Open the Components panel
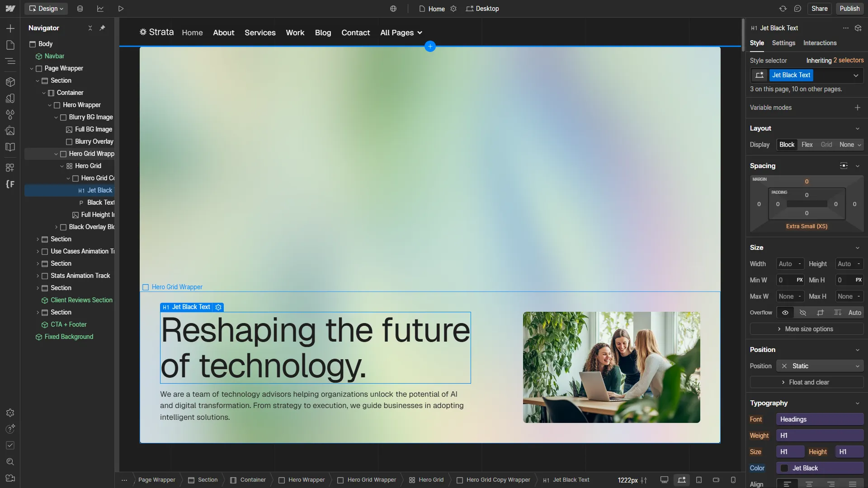The width and height of the screenshot is (868, 488). pos(11,82)
